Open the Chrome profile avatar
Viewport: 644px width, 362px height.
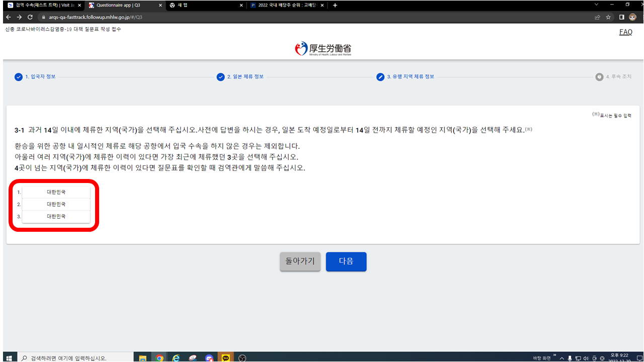pos(632,17)
